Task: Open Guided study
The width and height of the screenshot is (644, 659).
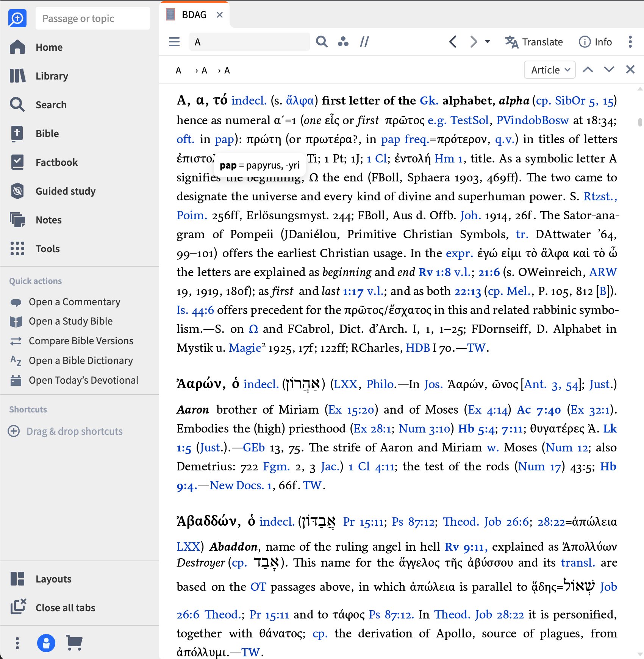Action: 53,191
